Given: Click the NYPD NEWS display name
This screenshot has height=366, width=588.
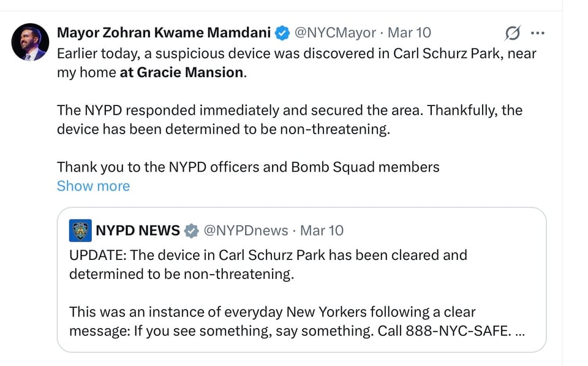Looking at the screenshot, I should click(x=137, y=231).
